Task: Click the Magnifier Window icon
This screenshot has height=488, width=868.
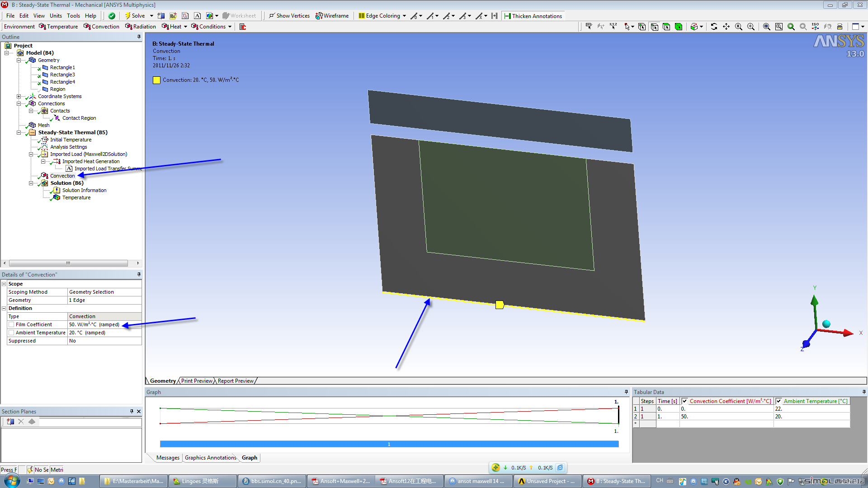Action: [779, 27]
